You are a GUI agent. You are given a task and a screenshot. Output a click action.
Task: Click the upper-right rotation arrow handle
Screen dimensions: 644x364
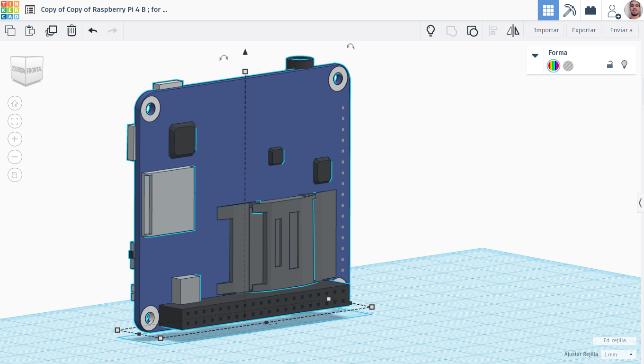click(350, 46)
